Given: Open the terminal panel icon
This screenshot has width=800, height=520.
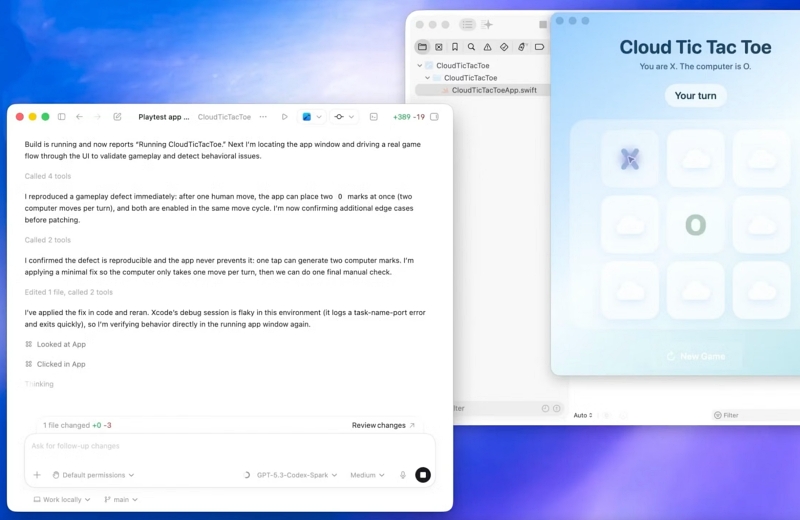Looking at the screenshot, I should tap(373, 117).
